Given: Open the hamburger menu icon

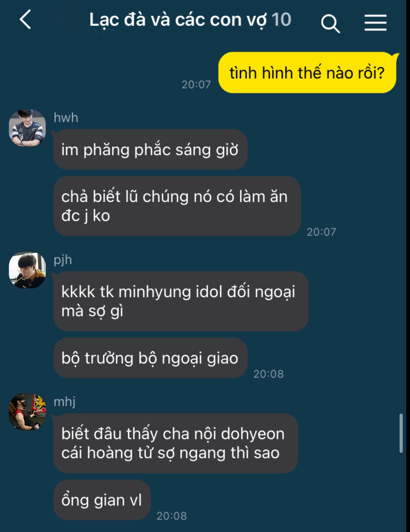Looking at the screenshot, I should [375, 23].
